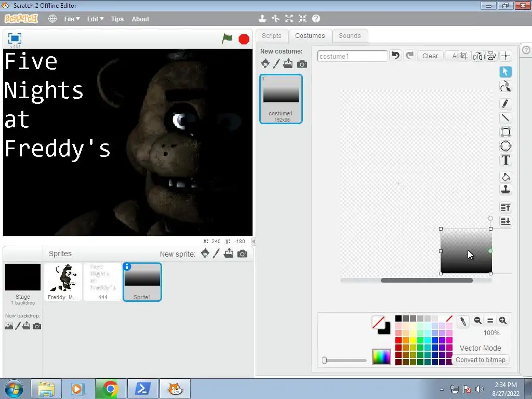This screenshot has width=532, height=399.
Task: Stop the project with red stop sign
Action: click(244, 39)
